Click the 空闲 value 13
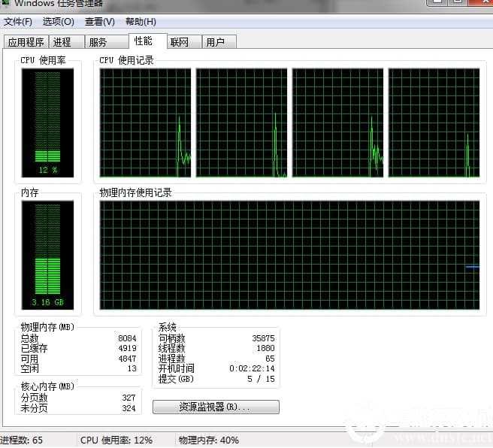Viewport: 493px width, 448px height. coord(132,369)
